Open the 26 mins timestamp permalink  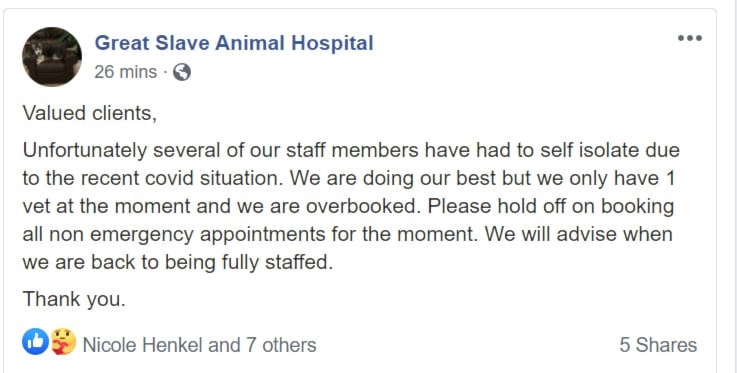pyautogui.click(x=125, y=72)
